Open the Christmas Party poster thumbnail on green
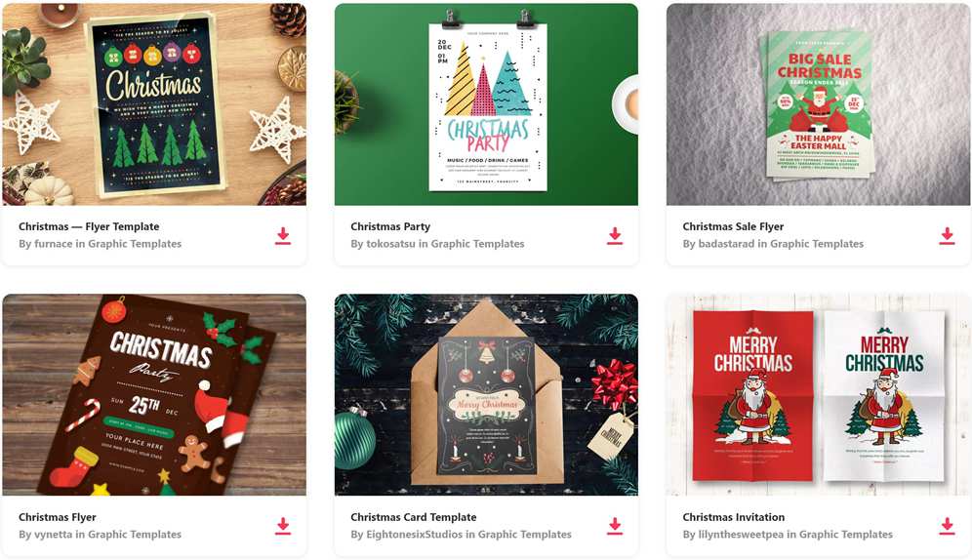Image resolution: width=972 pixels, height=560 pixels. pos(486,104)
